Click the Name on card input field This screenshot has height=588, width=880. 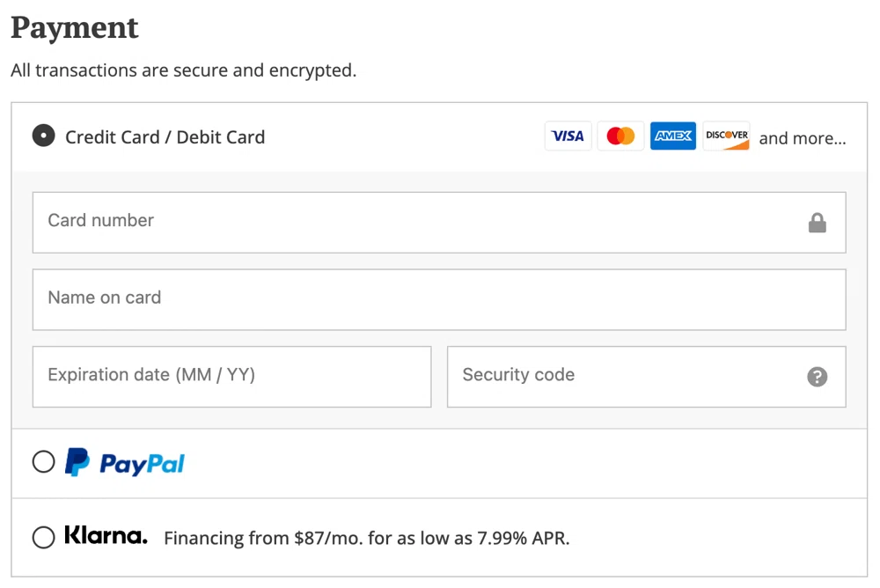tap(439, 299)
